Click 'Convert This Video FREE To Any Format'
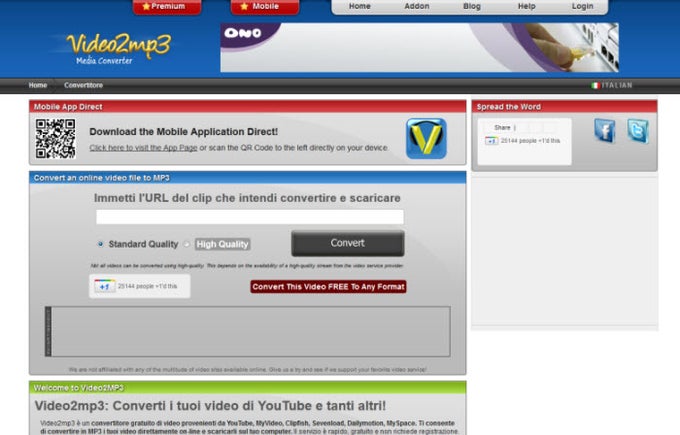Screen dimensions: 680x435 tap(328, 287)
